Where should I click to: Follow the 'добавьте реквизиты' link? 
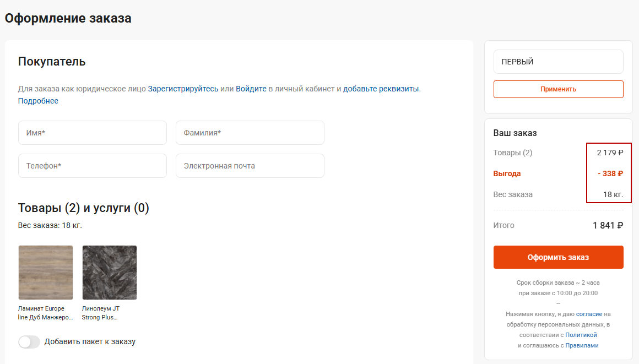coord(381,89)
